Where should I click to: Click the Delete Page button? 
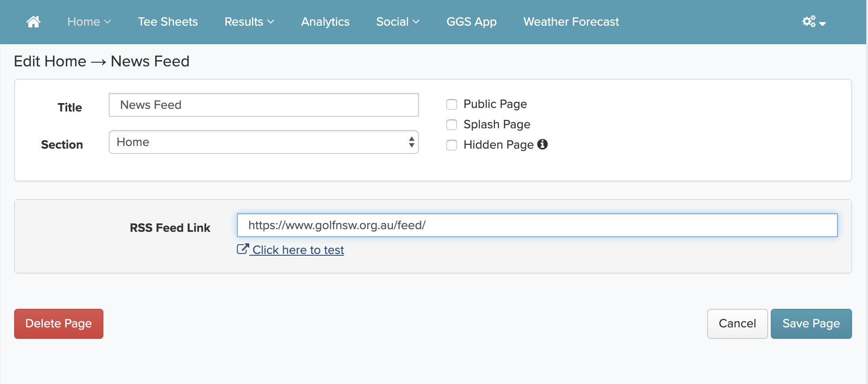(x=59, y=324)
